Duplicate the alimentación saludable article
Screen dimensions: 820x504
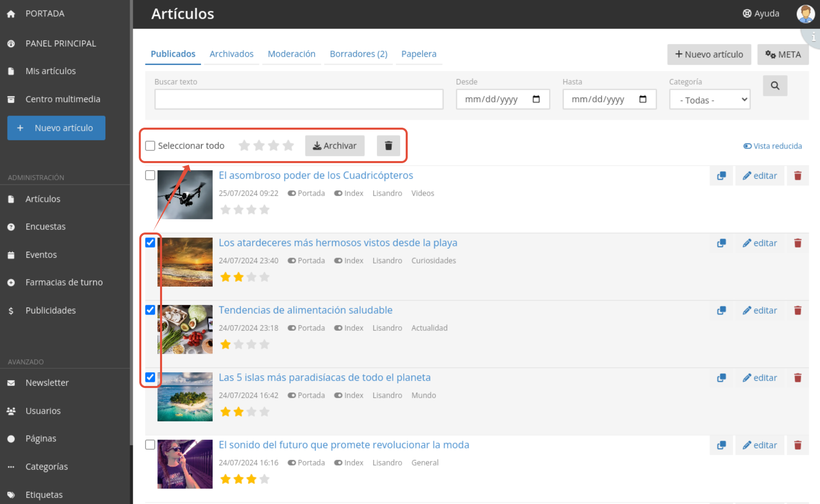(721, 311)
